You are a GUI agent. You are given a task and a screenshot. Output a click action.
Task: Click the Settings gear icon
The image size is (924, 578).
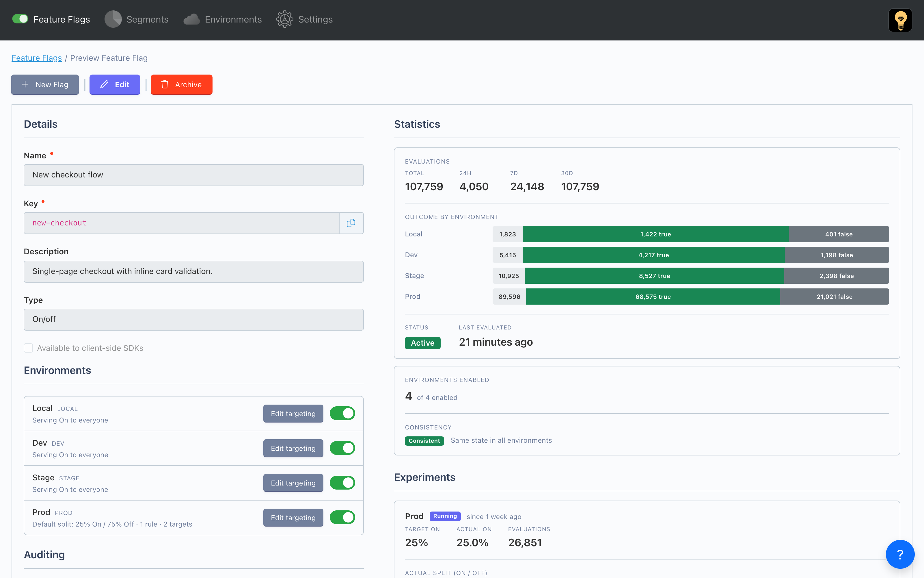pyautogui.click(x=284, y=19)
